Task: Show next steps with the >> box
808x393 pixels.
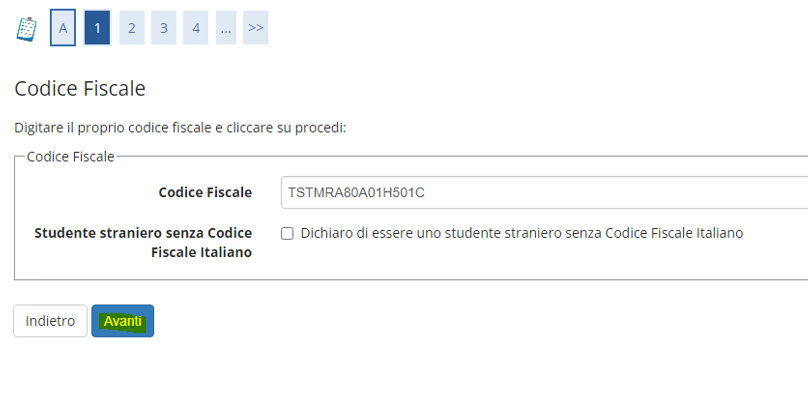Action: (x=256, y=28)
